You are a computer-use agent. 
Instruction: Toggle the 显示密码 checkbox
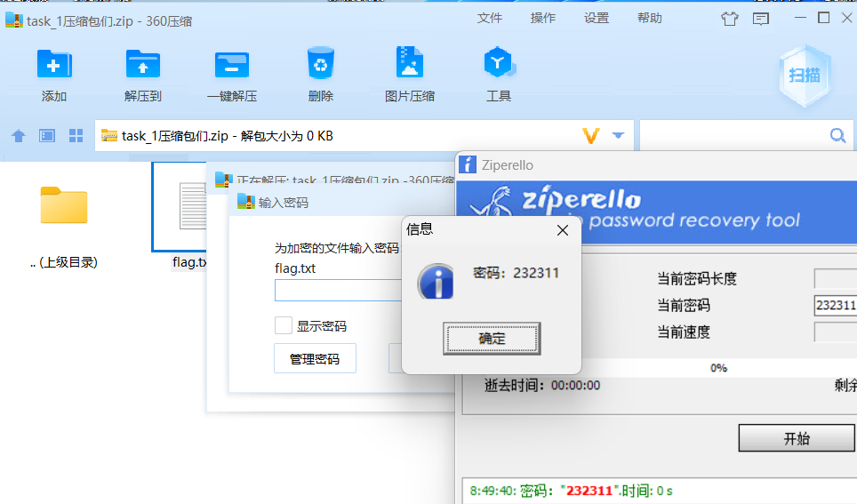283,325
